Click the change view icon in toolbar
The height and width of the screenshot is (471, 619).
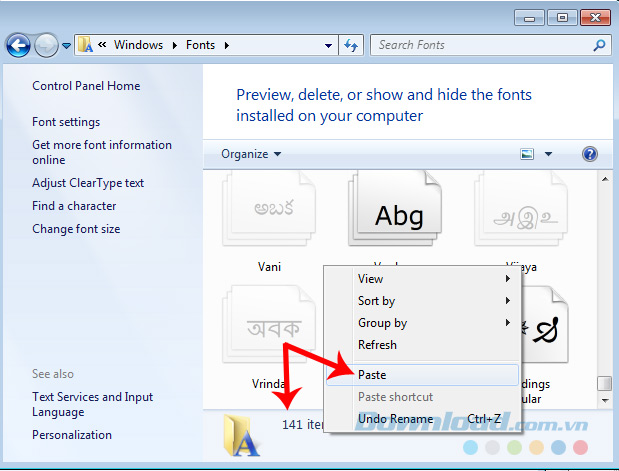tap(527, 154)
